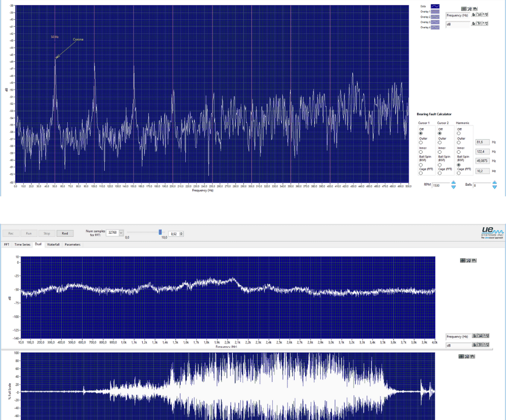
Task: Decrease RPM with down arrow
Action: [x=453, y=187]
